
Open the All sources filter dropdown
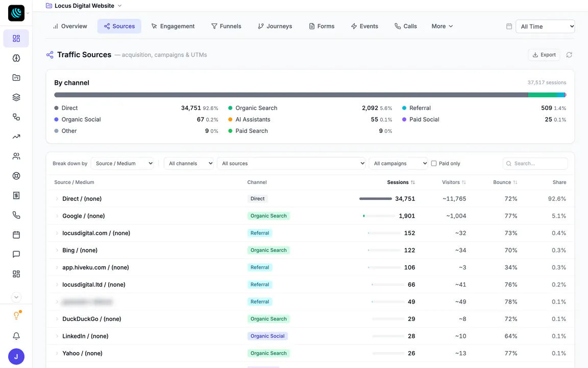pyautogui.click(x=291, y=164)
